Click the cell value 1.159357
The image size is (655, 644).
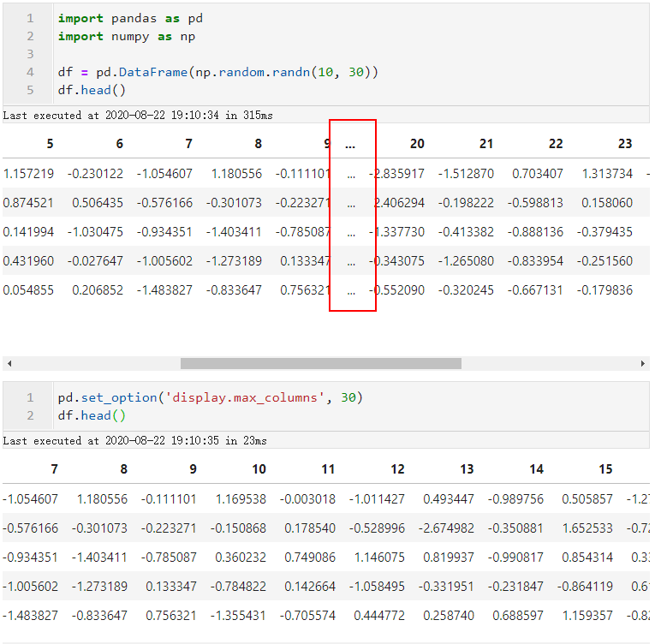tap(587, 616)
